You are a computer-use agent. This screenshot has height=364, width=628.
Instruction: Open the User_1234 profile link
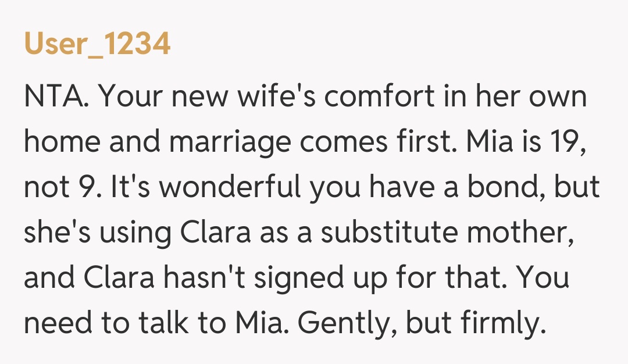[97, 44]
